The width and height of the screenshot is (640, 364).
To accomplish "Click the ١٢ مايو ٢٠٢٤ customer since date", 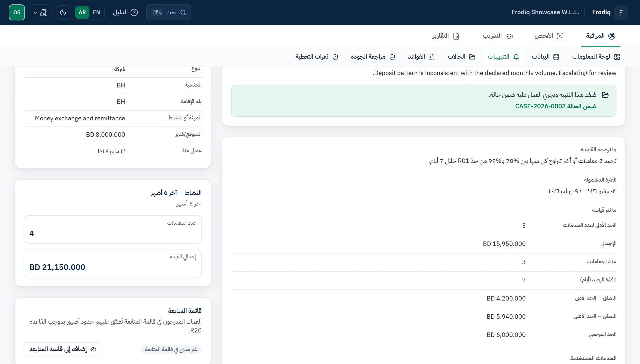I will pos(111,151).
